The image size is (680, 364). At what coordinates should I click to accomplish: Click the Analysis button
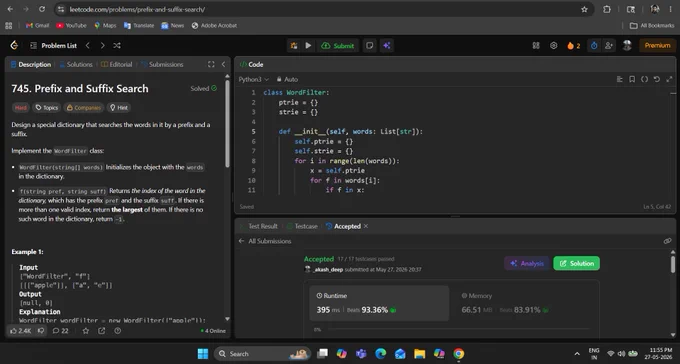pos(527,263)
